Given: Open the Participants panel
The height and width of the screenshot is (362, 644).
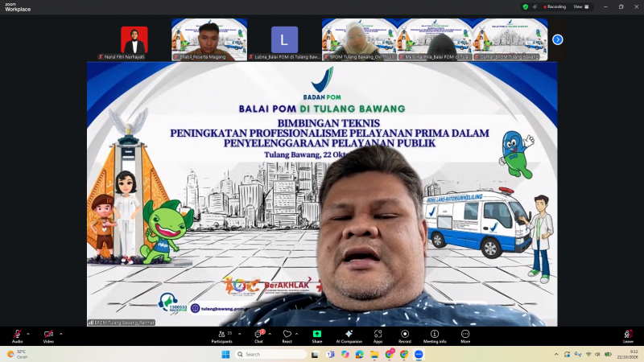Looking at the screenshot, I should tap(222, 336).
